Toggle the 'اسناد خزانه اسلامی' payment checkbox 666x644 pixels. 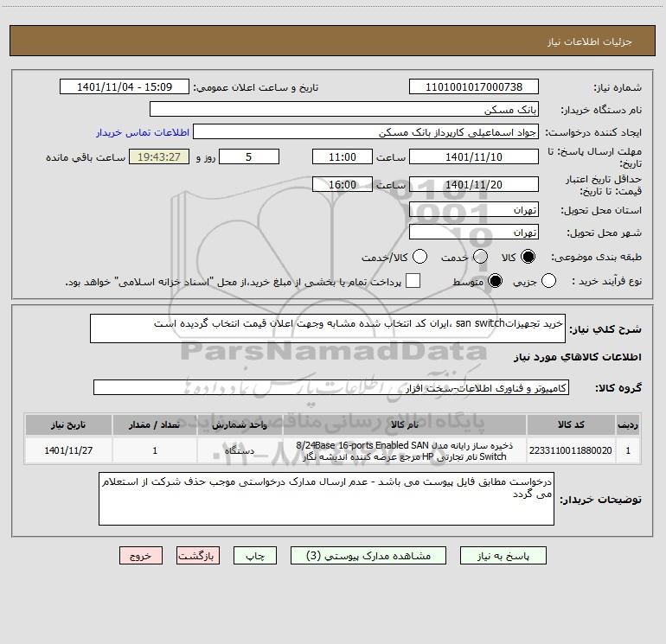click(413, 281)
